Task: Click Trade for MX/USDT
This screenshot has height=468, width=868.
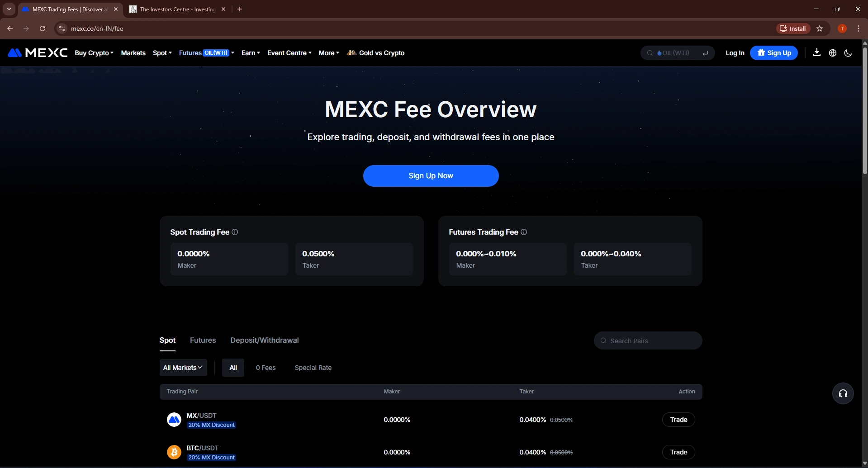Action: coord(678,420)
